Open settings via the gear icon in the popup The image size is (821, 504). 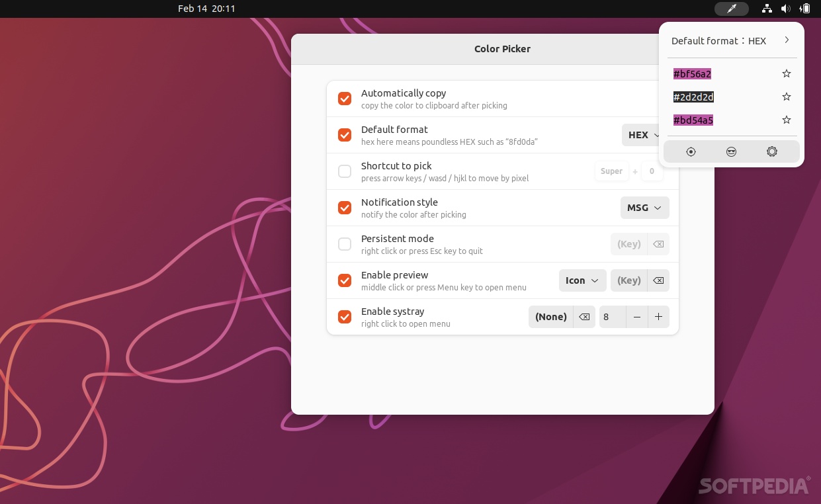coord(771,151)
